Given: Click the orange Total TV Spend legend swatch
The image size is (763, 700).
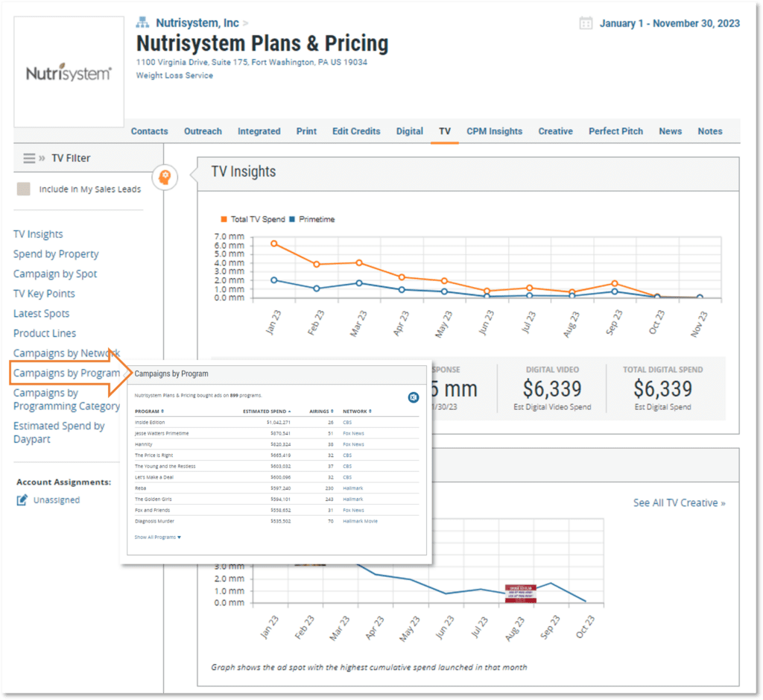Looking at the screenshot, I should click(x=224, y=219).
